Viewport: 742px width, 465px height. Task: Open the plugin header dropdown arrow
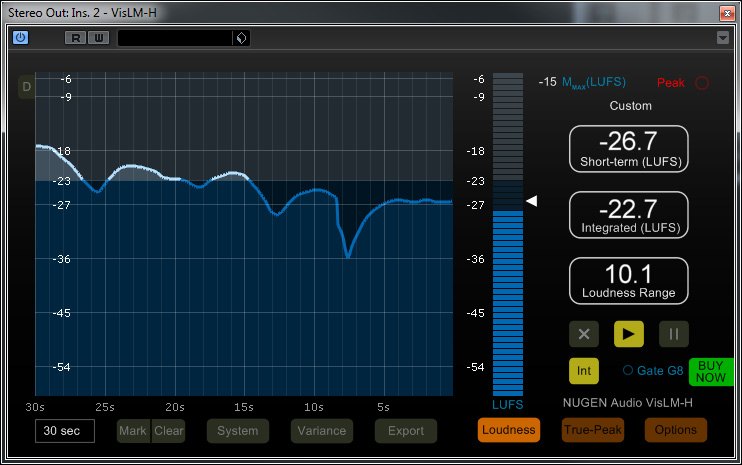(723, 37)
